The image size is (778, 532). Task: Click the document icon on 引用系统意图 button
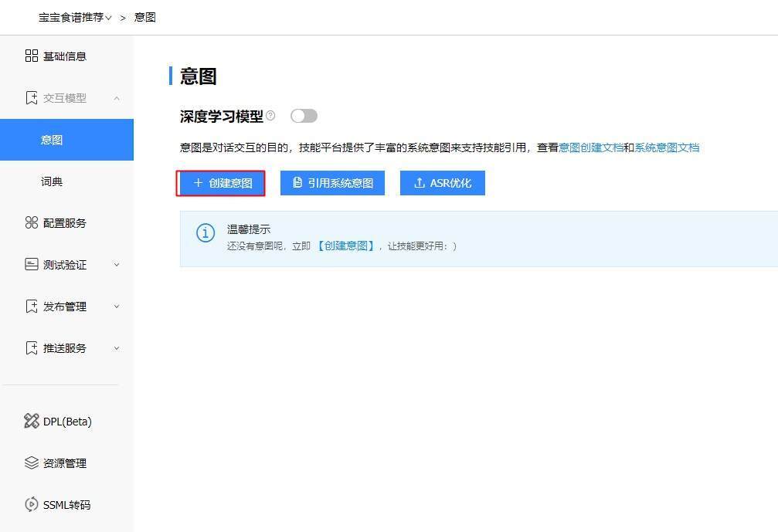pyautogui.click(x=300, y=183)
